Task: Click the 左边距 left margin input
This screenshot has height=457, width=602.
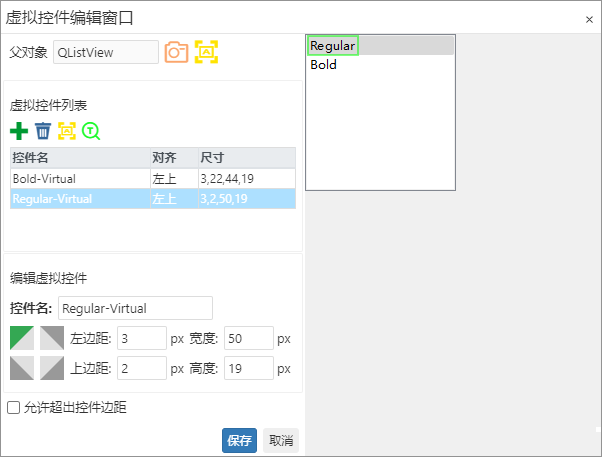Action: (141, 338)
